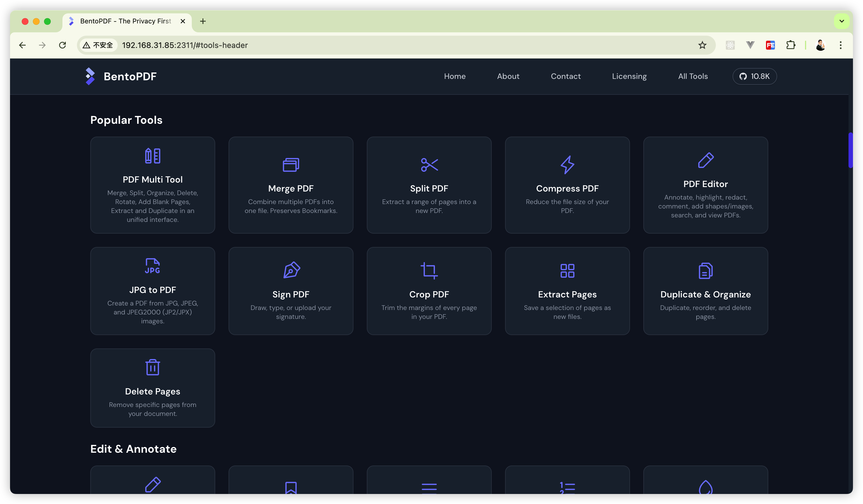Click the scissors icon for Split PDF
This screenshot has width=863, height=504.
pos(429,165)
